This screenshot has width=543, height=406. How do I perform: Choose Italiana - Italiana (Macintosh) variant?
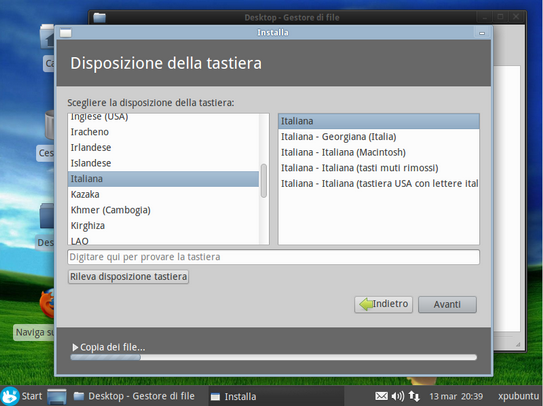379,152
